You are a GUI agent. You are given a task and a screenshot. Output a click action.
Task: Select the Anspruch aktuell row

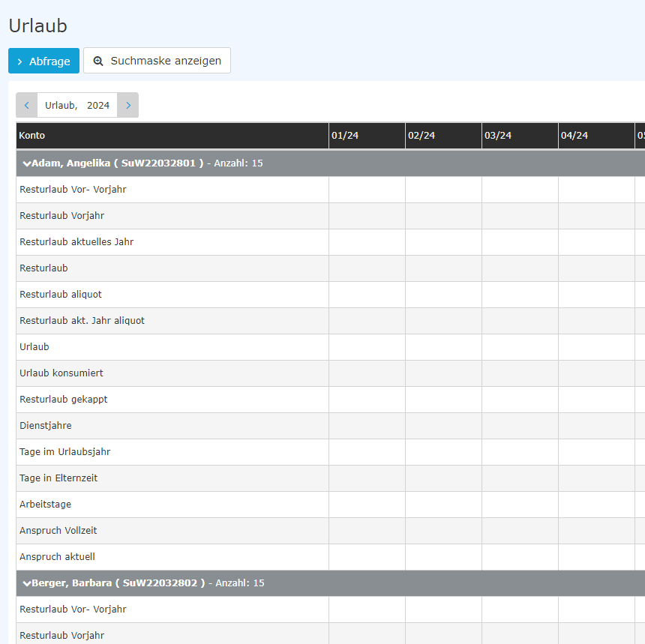(x=331, y=557)
